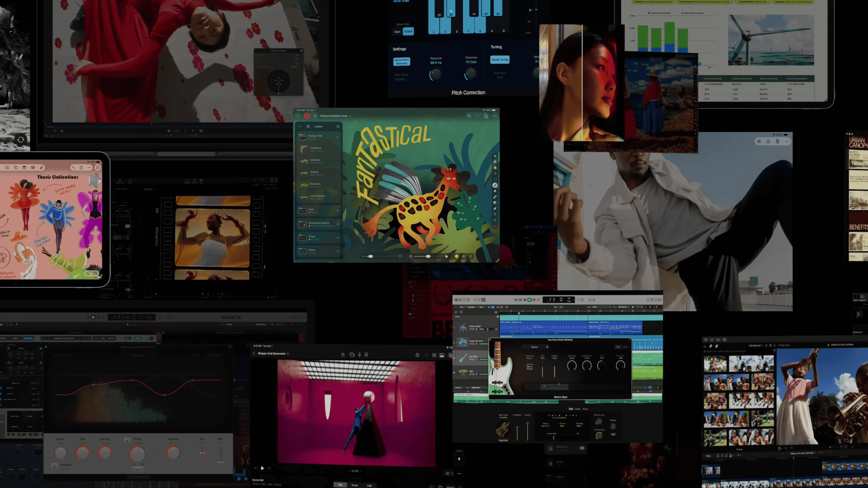Click the attachment paperclip icon in Freeform
This screenshot has height=488, width=868.
[x=41, y=167]
